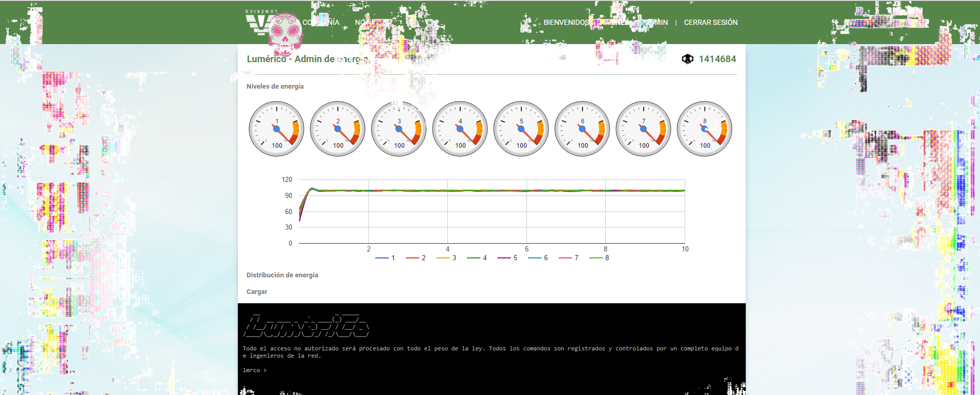Select energy gauge number 6
Image resolution: width=980 pixels, height=395 pixels.
pos(583,129)
